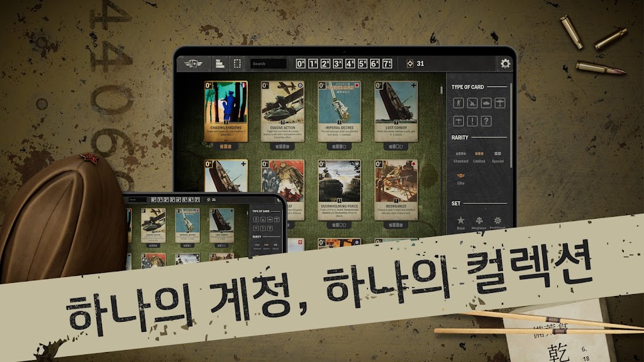
Task: Select the exclamation order type filter
Action: point(472,121)
